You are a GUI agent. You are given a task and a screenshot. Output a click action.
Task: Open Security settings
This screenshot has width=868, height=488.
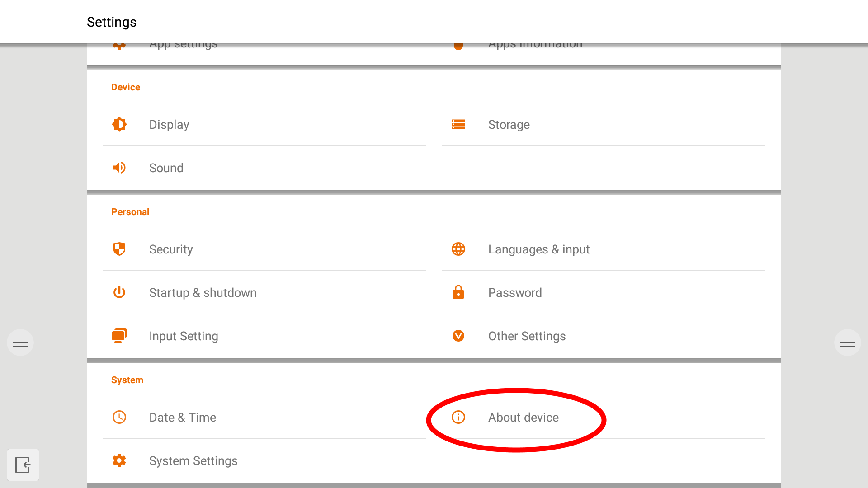click(x=171, y=249)
